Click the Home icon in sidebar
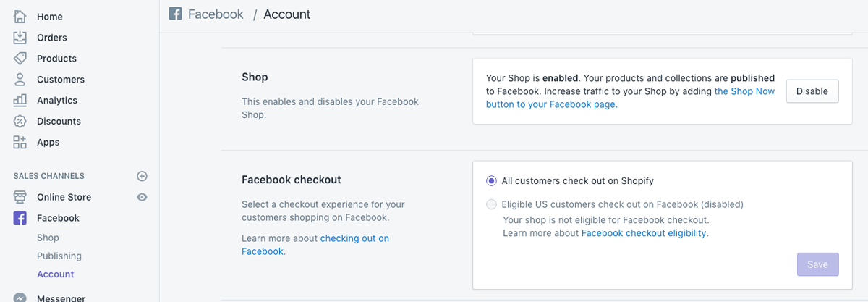Viewport: 868px width, 302px height. point(20,17)
